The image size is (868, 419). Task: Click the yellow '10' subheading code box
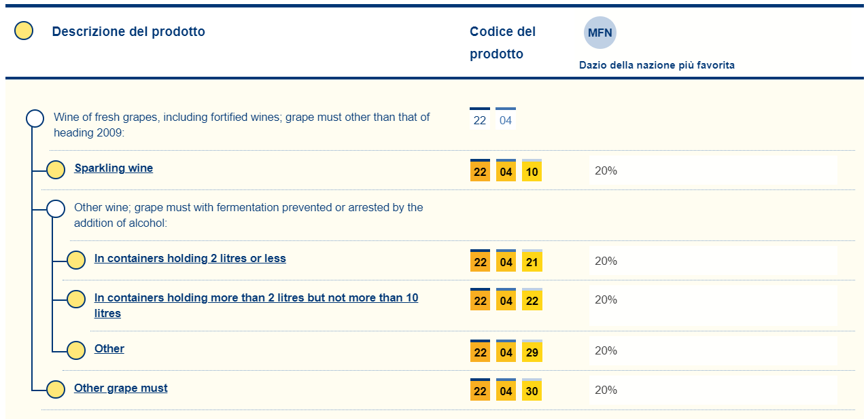532,172
